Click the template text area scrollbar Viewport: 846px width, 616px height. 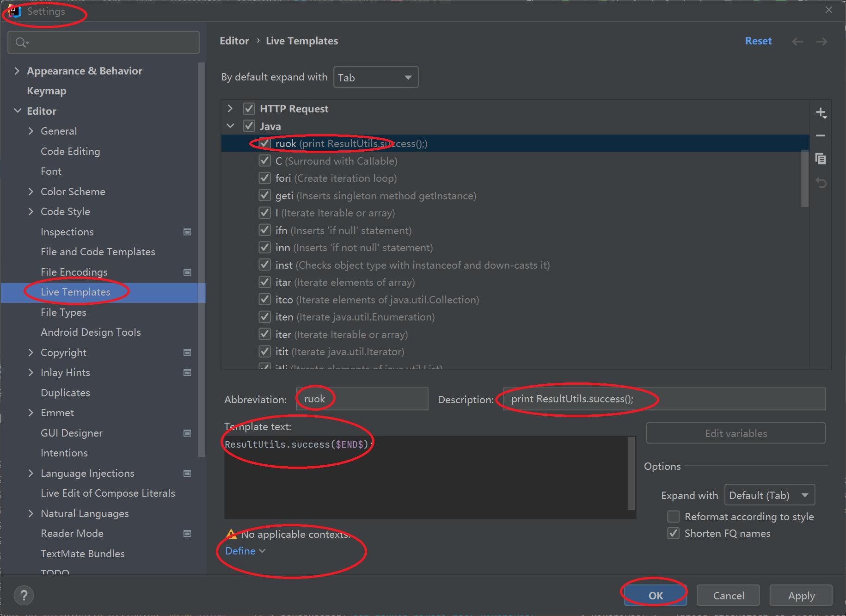(631, 473)
